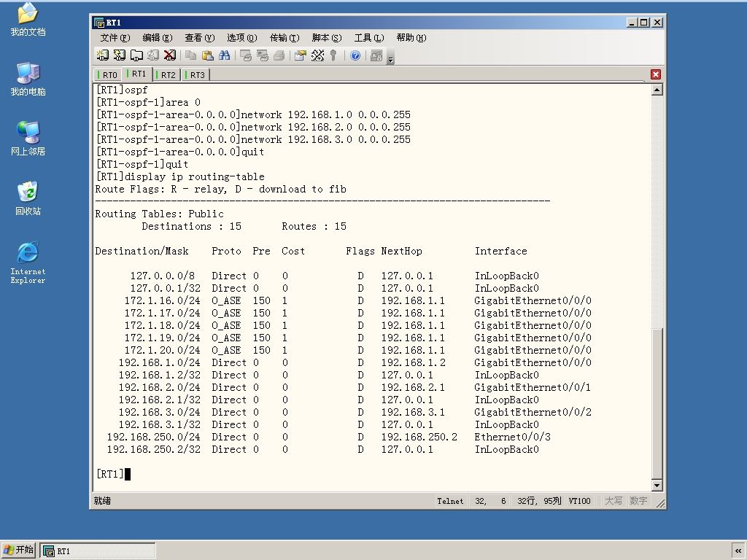Switch to the RT3 session tab
The width and height of the screenshot is (747, 560).
[196, 75]
